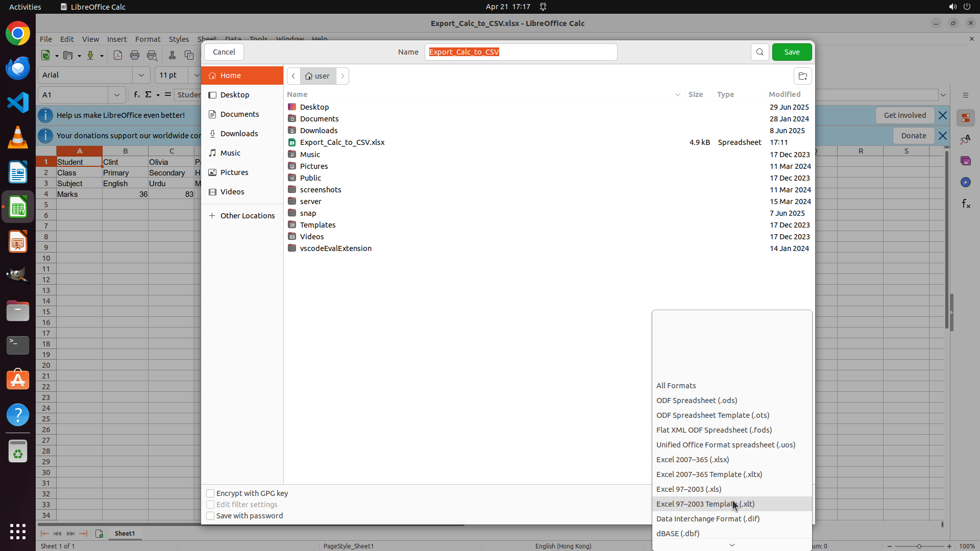Click the Print toolbar icon
The image size is (980, 551).
(x=135, y=55)
